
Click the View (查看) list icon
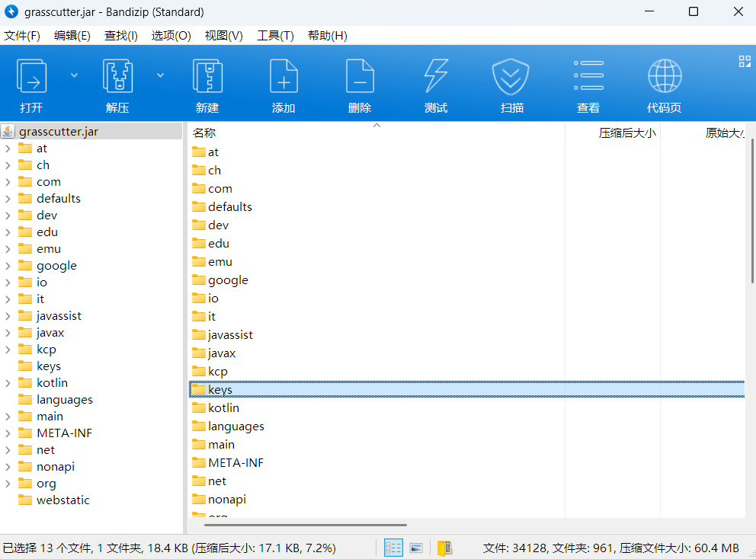[x=588, y=75]
